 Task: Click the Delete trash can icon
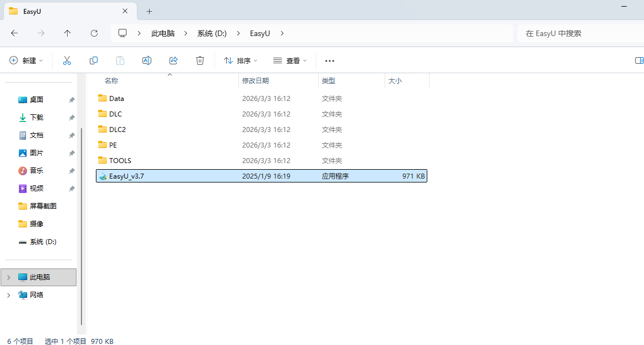200,60
